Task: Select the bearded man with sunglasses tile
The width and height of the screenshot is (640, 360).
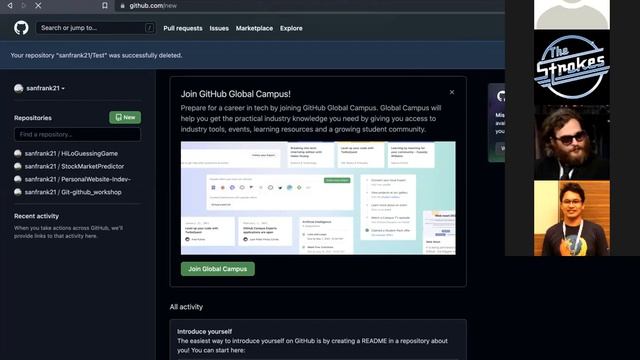Action: (x=572, y=142)
